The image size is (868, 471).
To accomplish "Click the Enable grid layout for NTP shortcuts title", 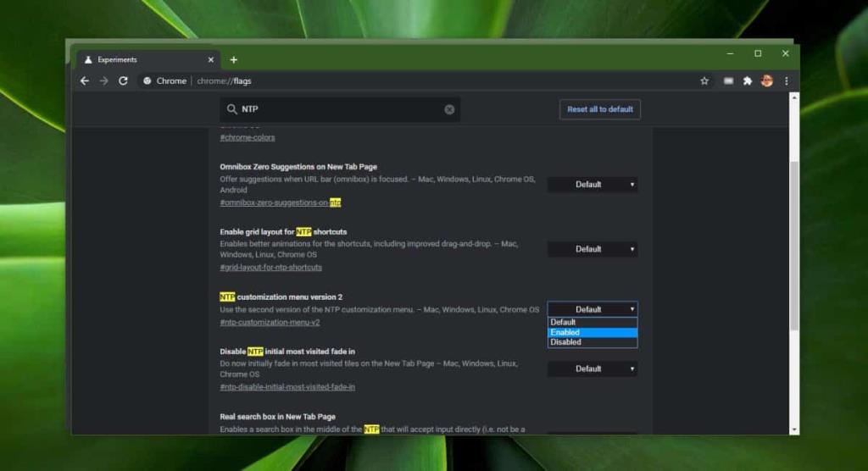I will 283,232.
